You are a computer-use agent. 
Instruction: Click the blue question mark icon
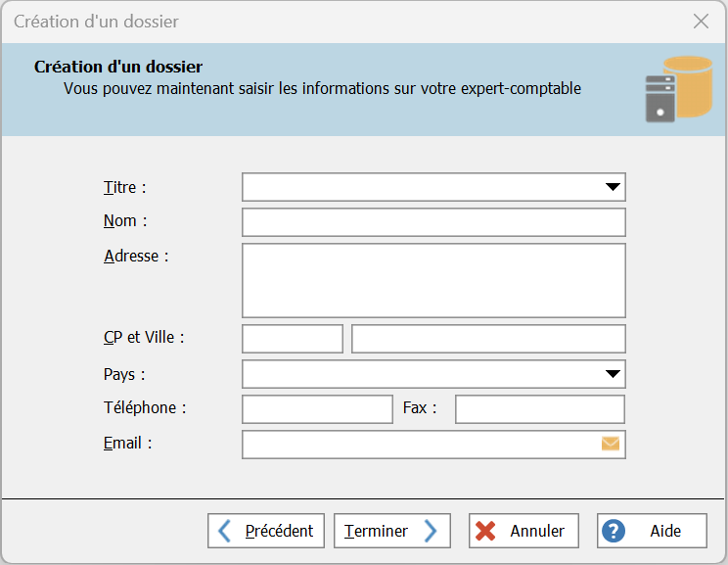tap(614, 531)
